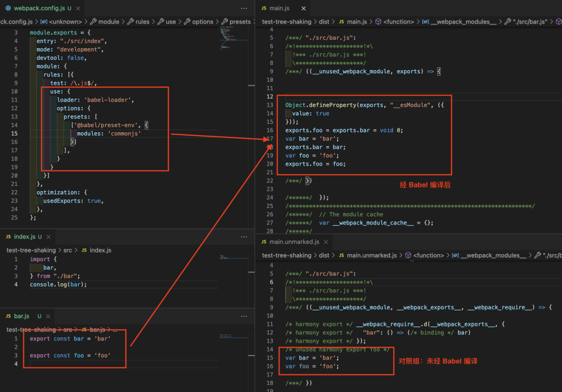The width and height of the screenshot is (562, 392).
Task: Click 'Object.defineProperty(exports' line in main.js
Action: 364,105
